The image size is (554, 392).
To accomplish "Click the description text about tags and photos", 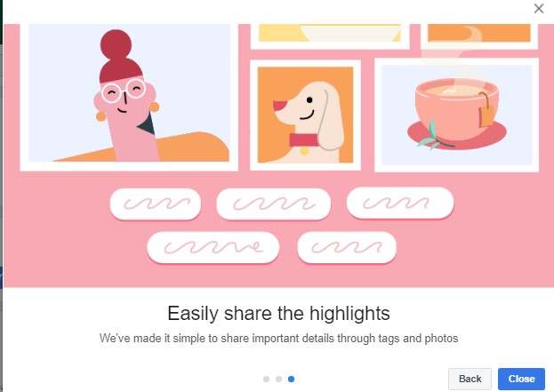I will click(278, 339).
